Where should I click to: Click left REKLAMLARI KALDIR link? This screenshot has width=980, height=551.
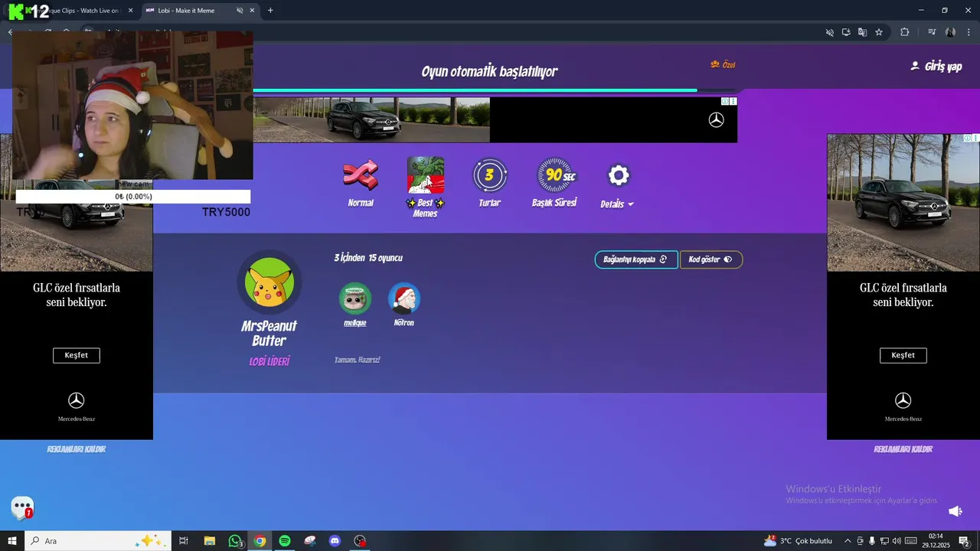77,449
